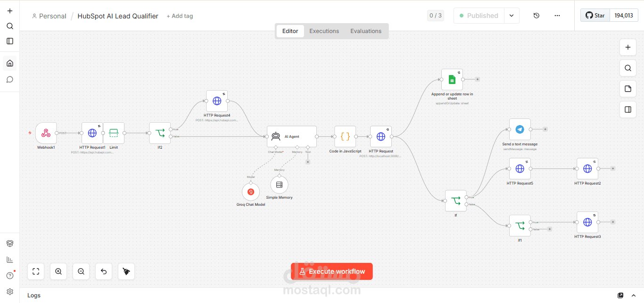Zoom to fit the workflow canvas
The height and width of the screenshot is (303, 644).
click(36, 271)
